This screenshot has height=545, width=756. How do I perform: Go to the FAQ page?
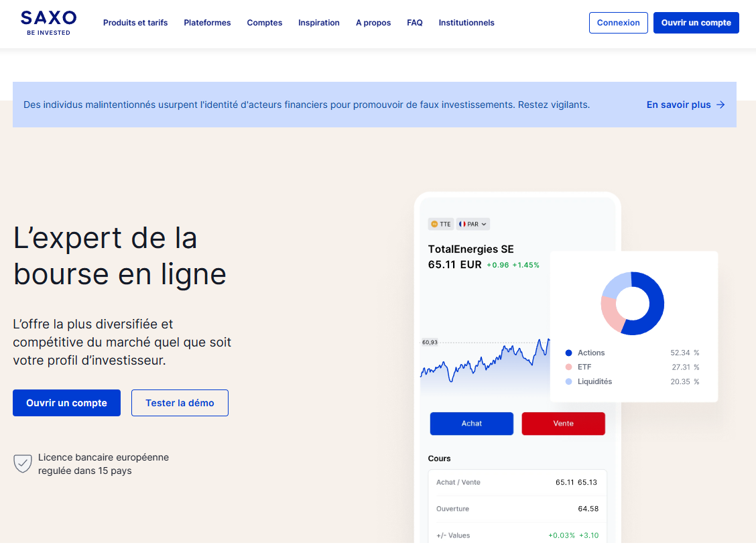415,23
